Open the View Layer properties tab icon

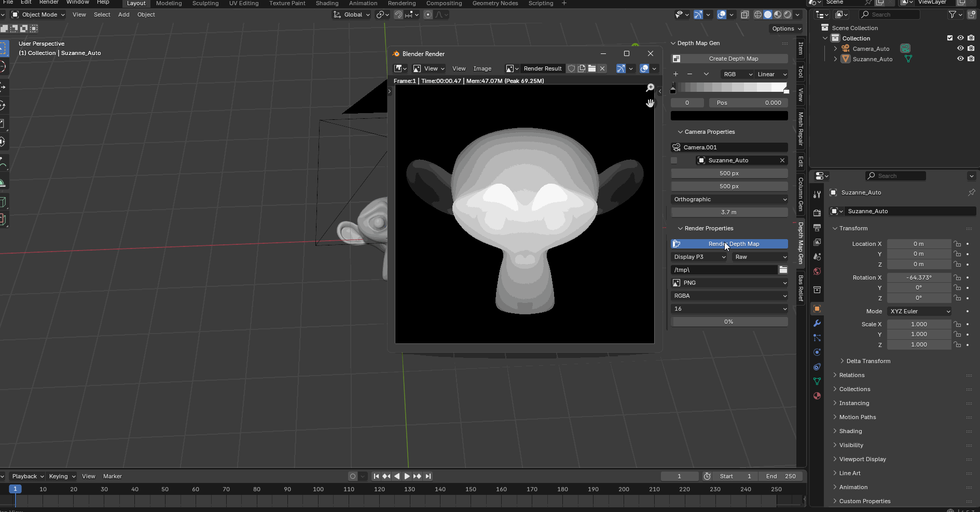point(817,242)
